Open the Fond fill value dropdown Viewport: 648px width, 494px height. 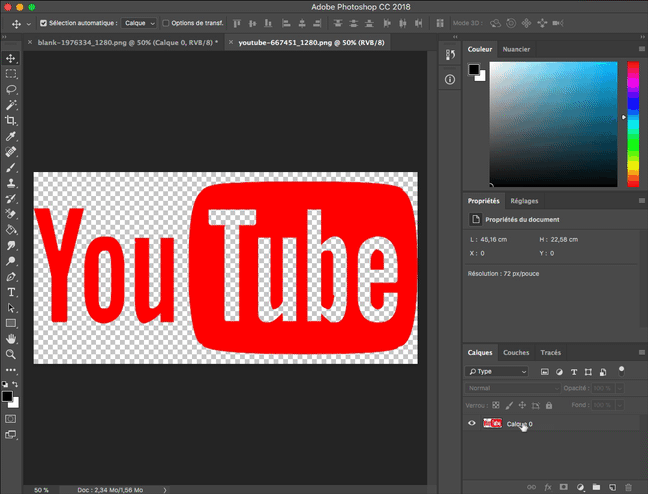619,405
